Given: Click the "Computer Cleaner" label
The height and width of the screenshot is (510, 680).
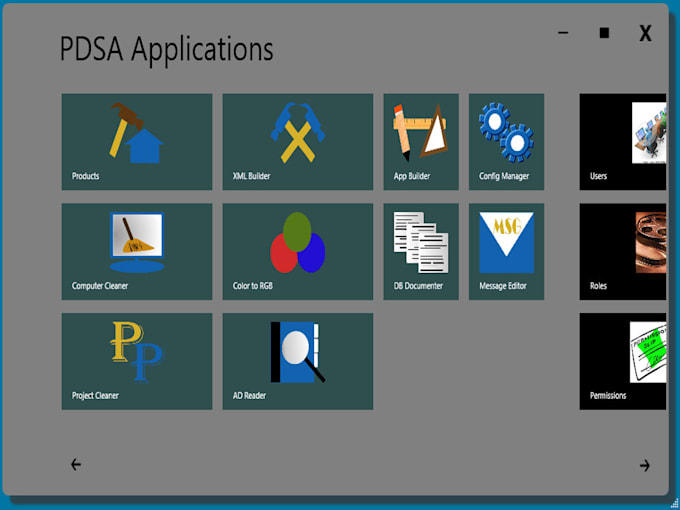Looking at the screenshot, I should point(100,286).
